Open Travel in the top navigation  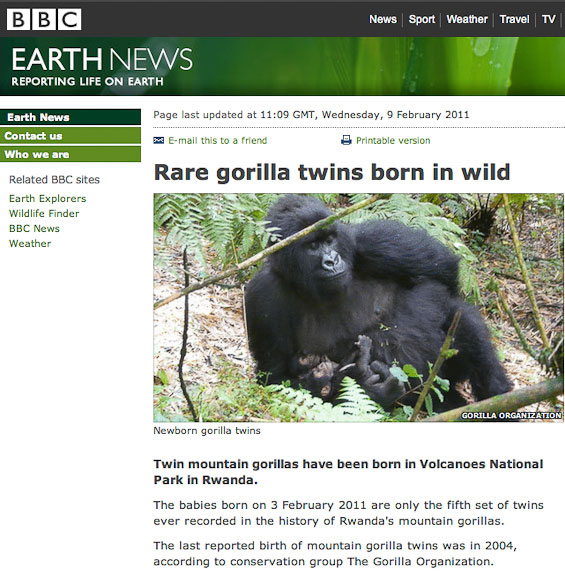514,19
